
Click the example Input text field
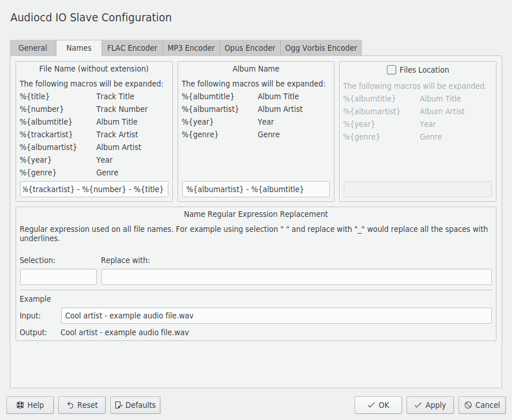click(276, 316)
